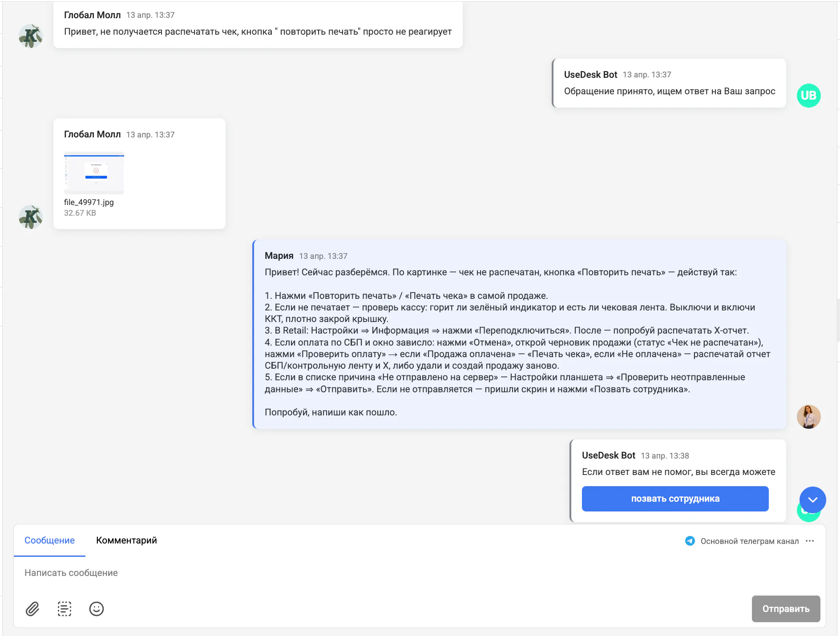Image resolution: width=840 pixels, height=636 pixels.
Task: Open the message templates icon
Action: [65, 609]
